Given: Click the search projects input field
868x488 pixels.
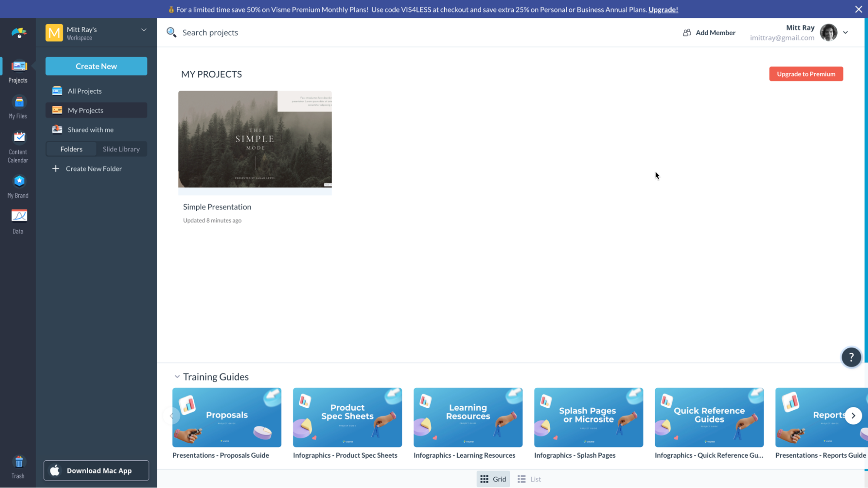Looking at the screenshot, I should [211, 32].
